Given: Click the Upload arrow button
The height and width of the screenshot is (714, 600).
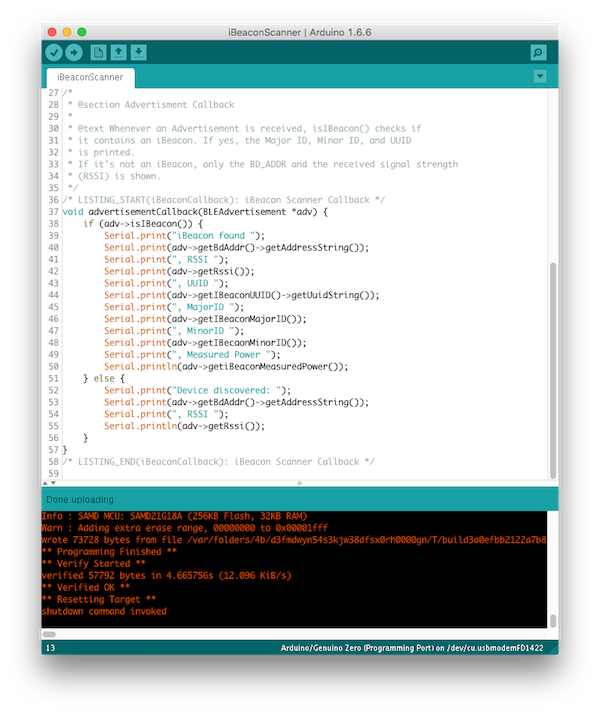Looking at the screenshot, I should click(74, 53).
